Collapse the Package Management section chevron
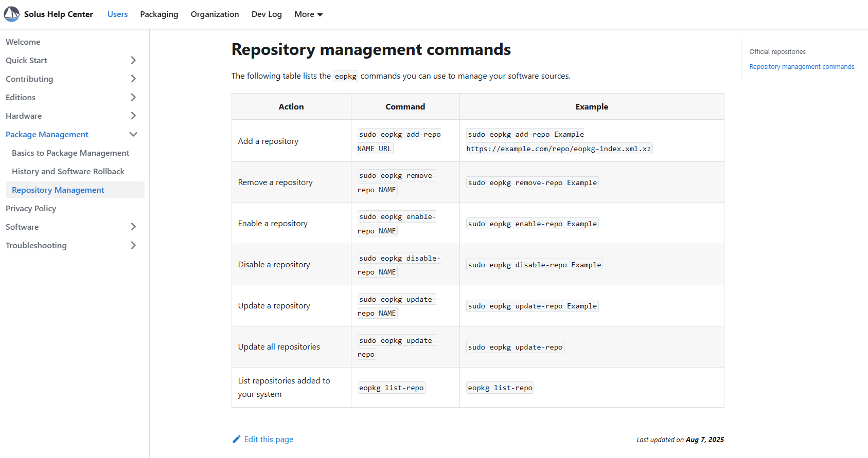 [x=133, y=134]
